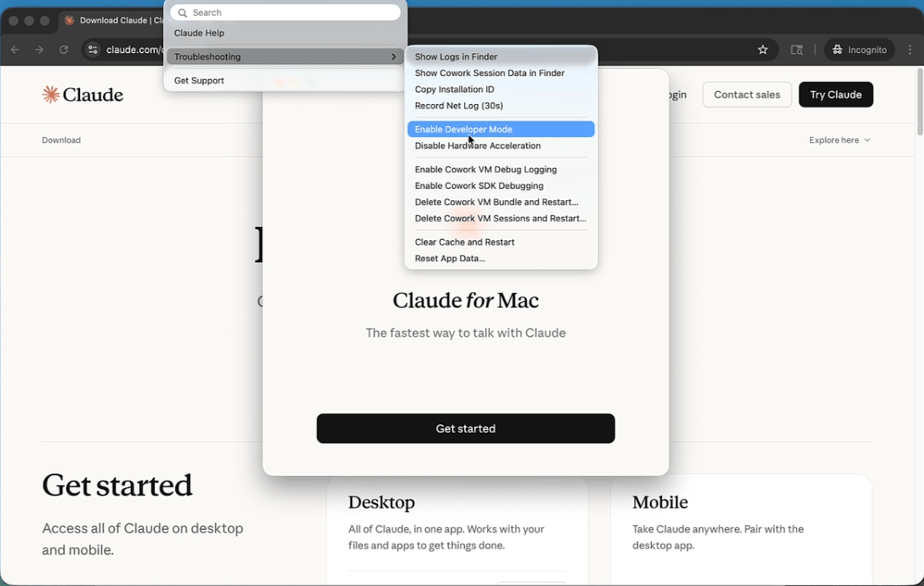The image size is (924, 586).
Task: Click the black Get started button
Action: (466, 428)
